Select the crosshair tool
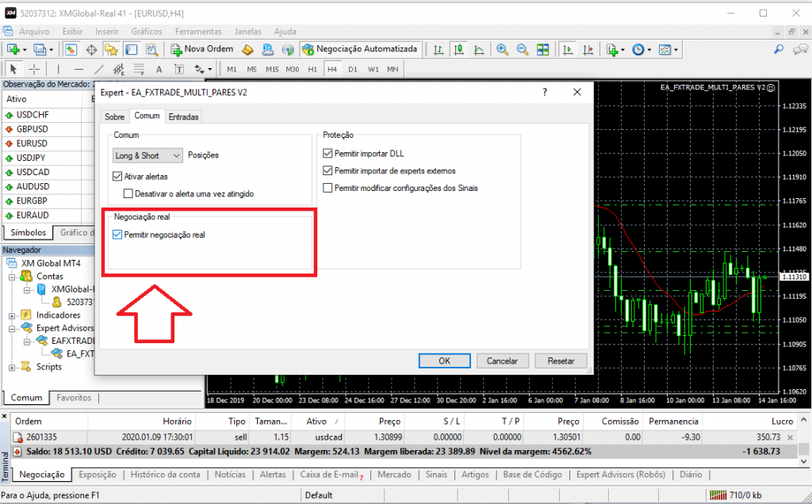 [x=34, y=69]
